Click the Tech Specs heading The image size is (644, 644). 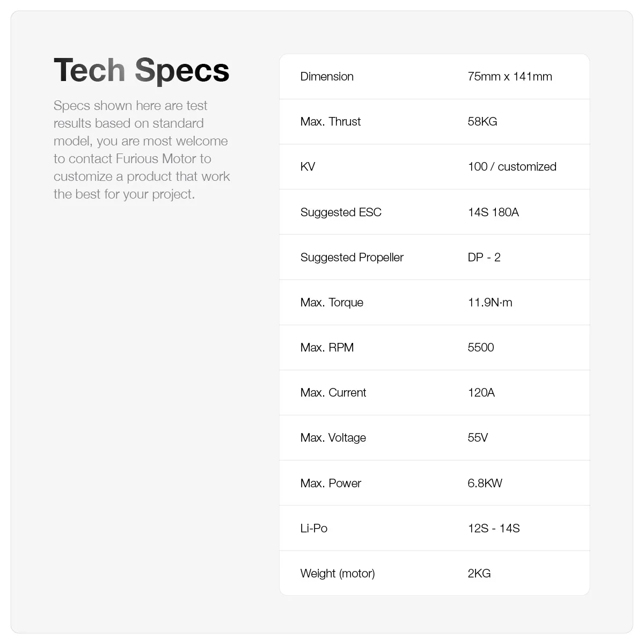point(141,70)
